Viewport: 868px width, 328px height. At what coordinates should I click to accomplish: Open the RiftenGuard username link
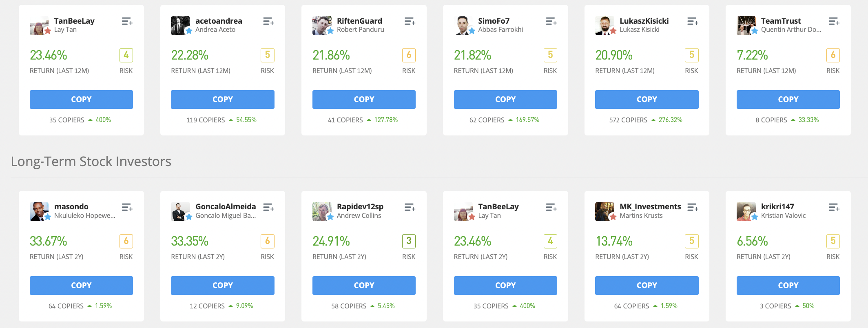(x=359, y=21)
